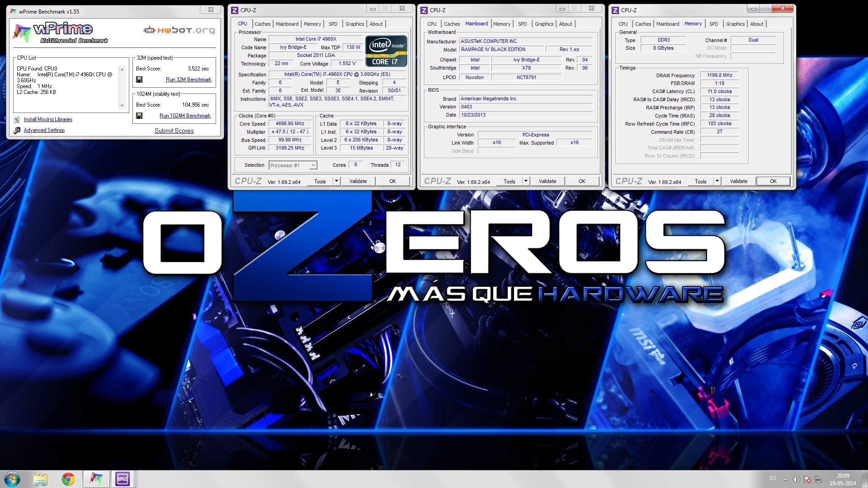Select the SPD tab in the Memory CPU-Z window
The image size is (868, 488).
tap(714, 24)
